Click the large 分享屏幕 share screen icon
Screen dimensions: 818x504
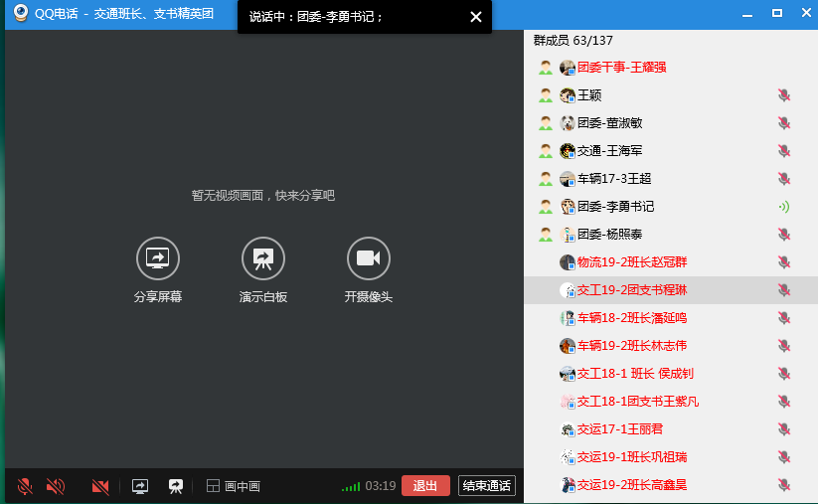coord(158,258)
